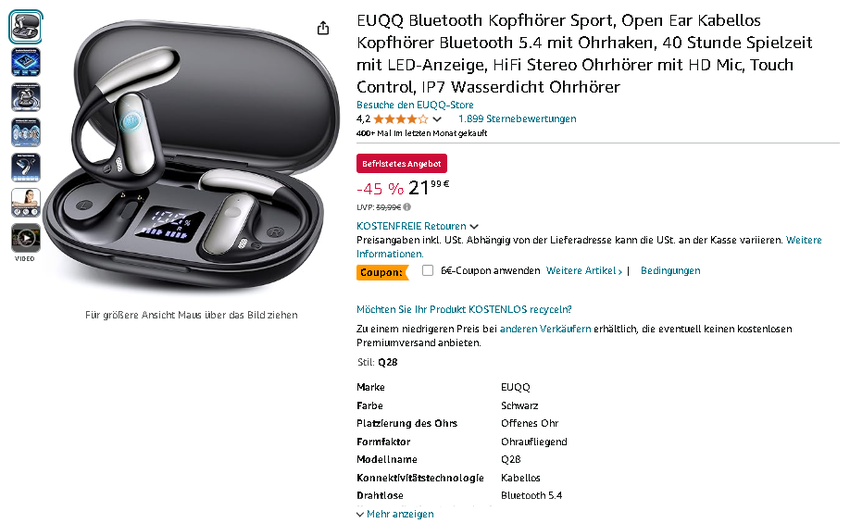Click the Weitere Artikel coupon link
The width and height of the screenshot is (850, 523).
pos(584,270)
